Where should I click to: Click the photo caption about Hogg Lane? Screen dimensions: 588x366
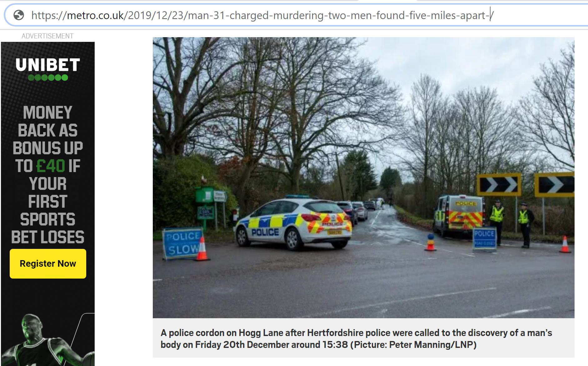pyautogui.click(x=356, y=339)
